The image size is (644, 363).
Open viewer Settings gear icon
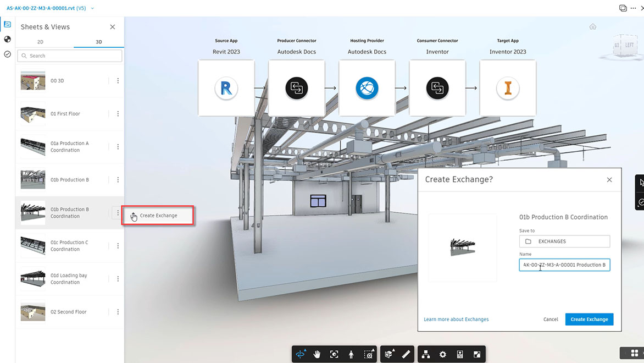[x=443, y=354]
